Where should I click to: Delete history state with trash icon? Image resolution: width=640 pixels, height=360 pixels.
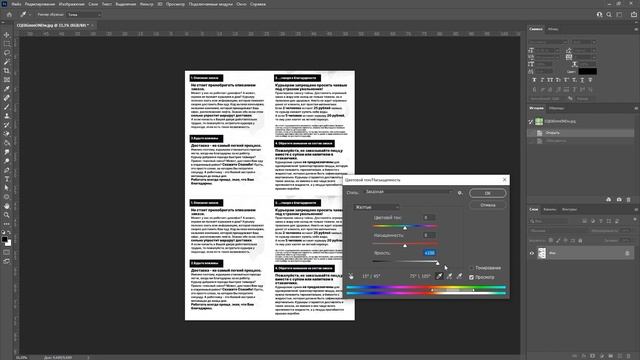(629, 200)
